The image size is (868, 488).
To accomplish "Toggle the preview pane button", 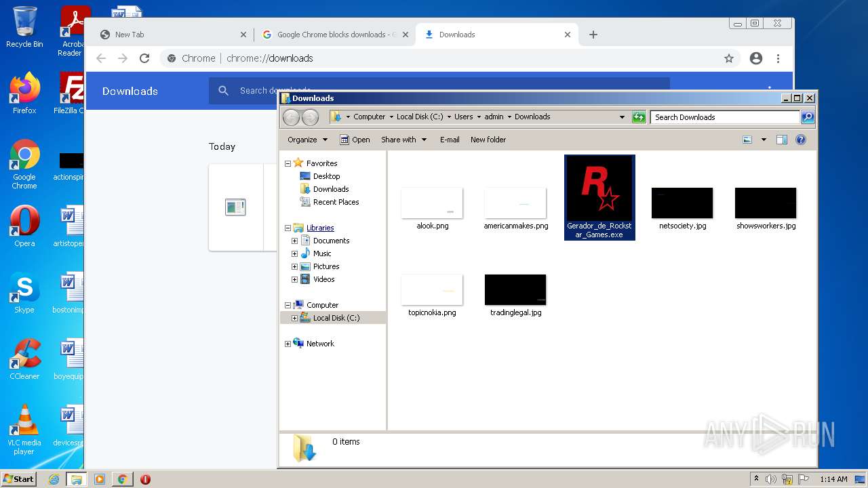I will (782, 140).
